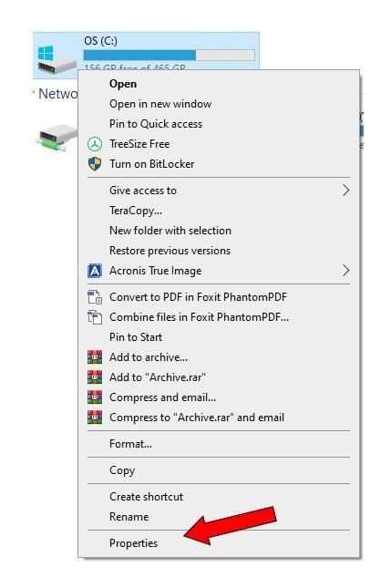The height and width of the screenshot is (588, 391).
Task: Select the network drive icon
Action: coord(57,138)
